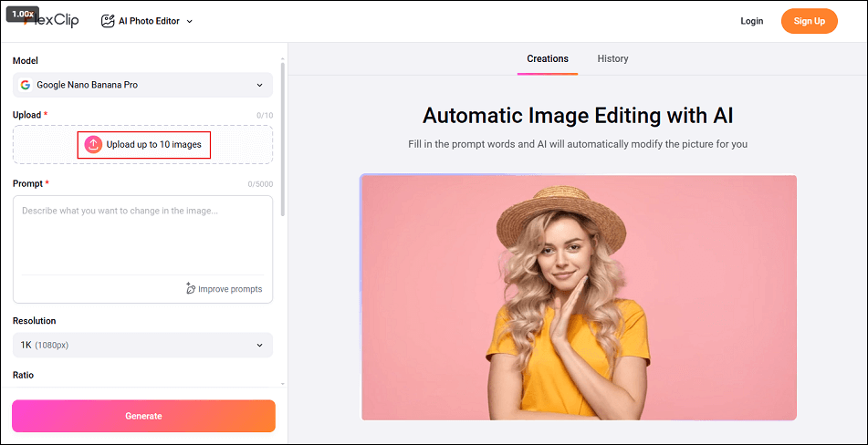The image size is (868, 445).
Task: Click the Improve prompts sparkle icon
Action: (x=191, y=288)
